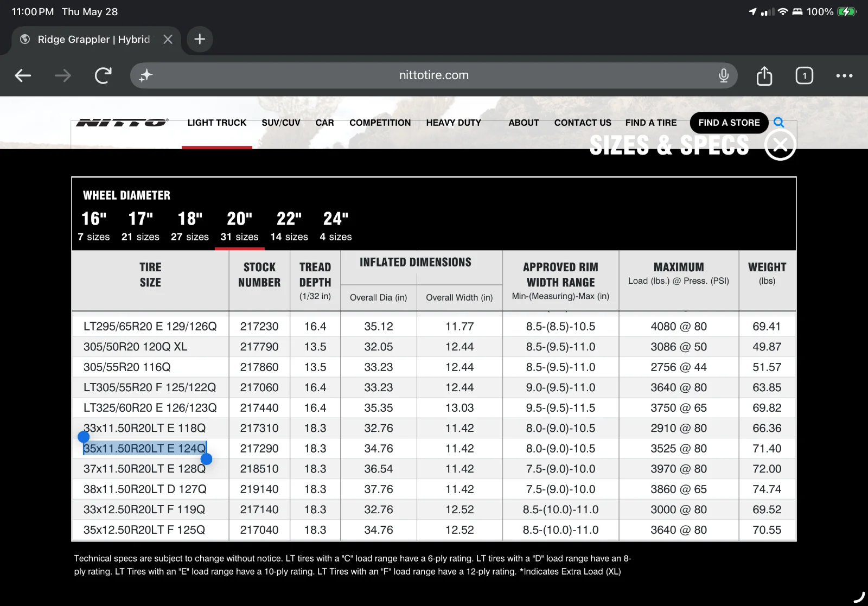Switch to the Ridge Grappler browser tab
The image size is (868, 606).
[94, 39]
